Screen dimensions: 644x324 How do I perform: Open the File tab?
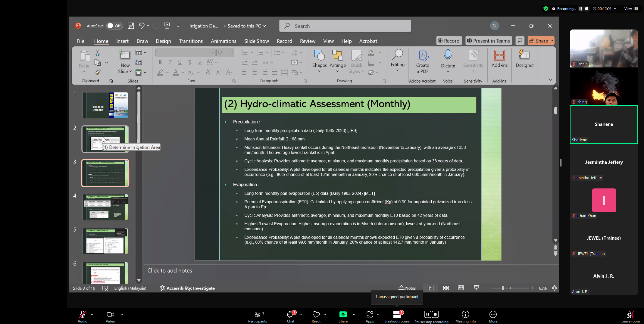[x=80, y=41]
